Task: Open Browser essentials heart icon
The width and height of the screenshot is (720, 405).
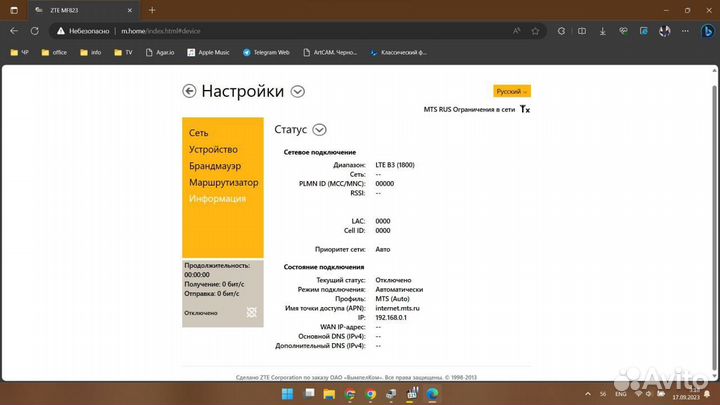Action: pyautogui.click(x=623, y=31)
